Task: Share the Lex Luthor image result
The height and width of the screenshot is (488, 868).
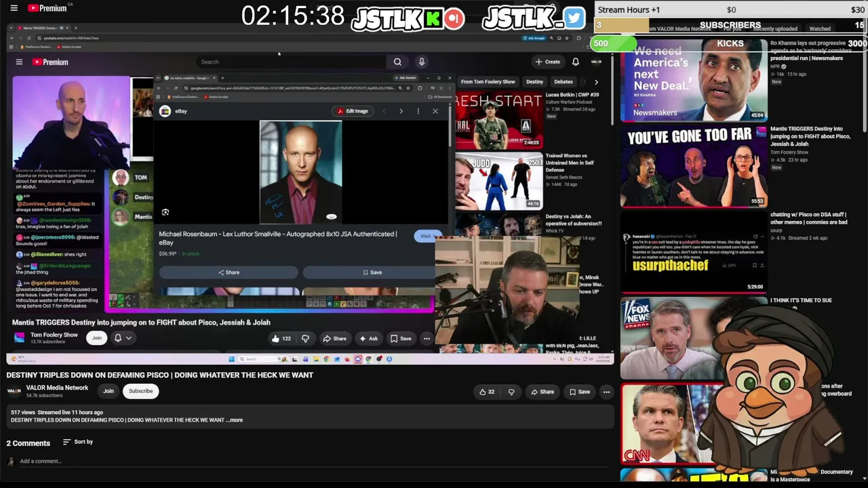Action: (x=229, y=272)
